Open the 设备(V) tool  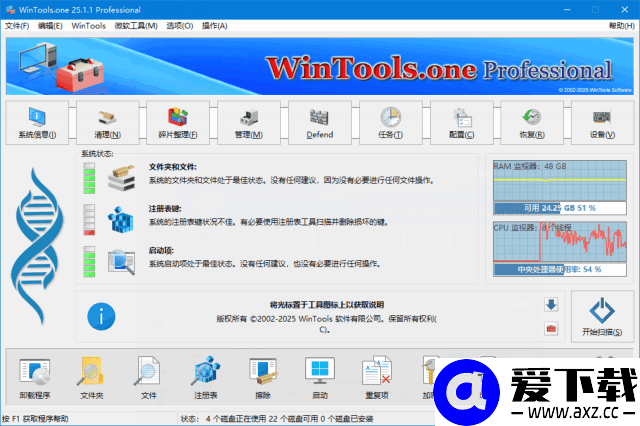602,123
